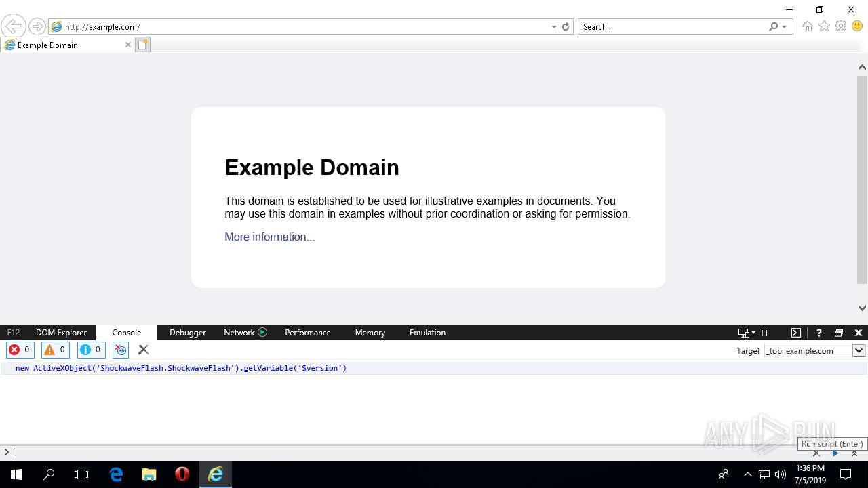Toggle the warnings filter showing 0
The image size is (868, 488).
56,350
